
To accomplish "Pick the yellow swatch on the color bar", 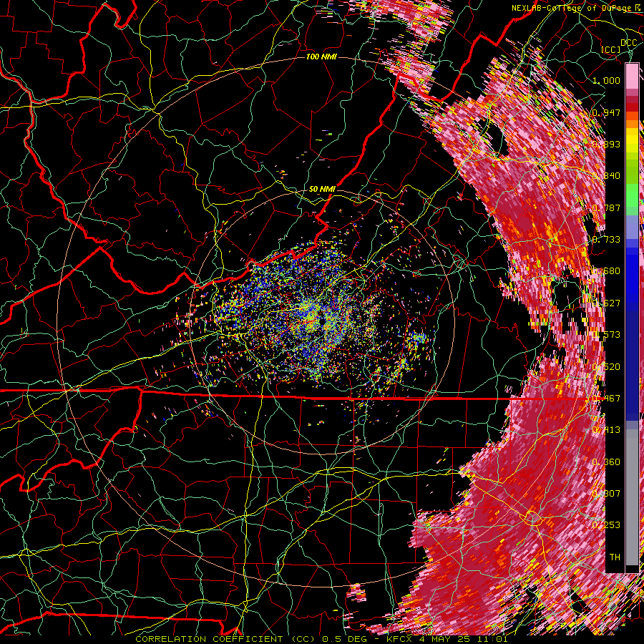I will click(x=632, y=140).
